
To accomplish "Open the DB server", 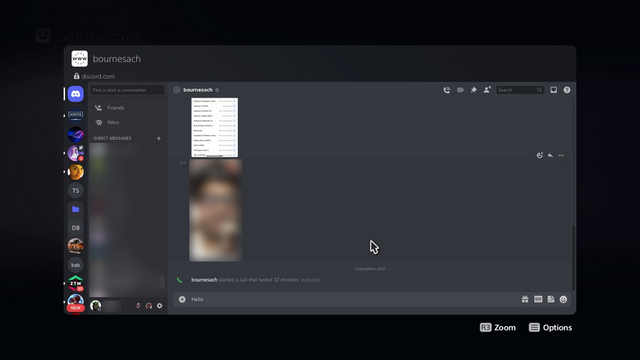I will pyautogui.click(x=76, y=228).
